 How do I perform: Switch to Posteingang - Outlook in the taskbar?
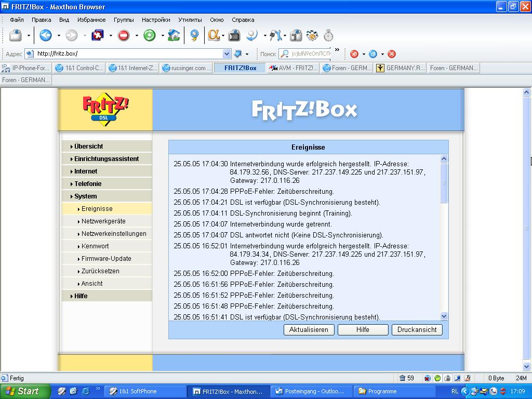(312, 391)
